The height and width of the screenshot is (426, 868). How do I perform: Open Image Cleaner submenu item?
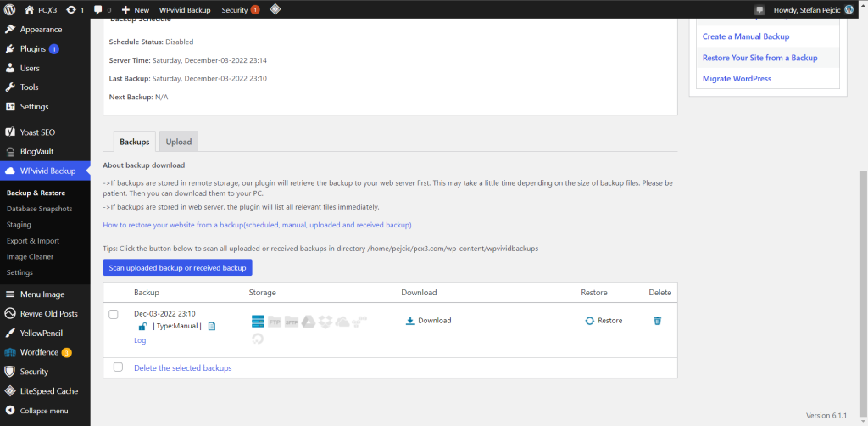[x=31, y=256]
